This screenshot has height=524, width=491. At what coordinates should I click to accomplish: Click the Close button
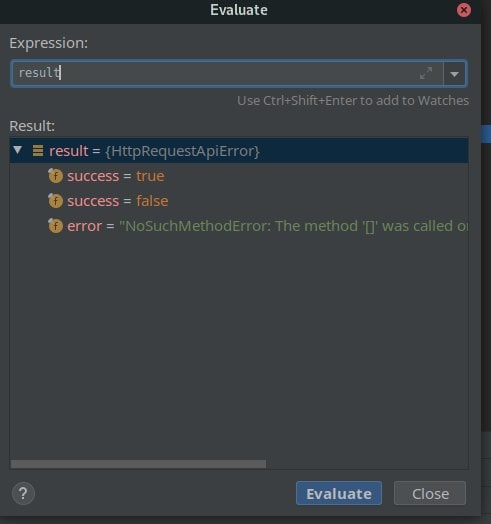[430, 493]
